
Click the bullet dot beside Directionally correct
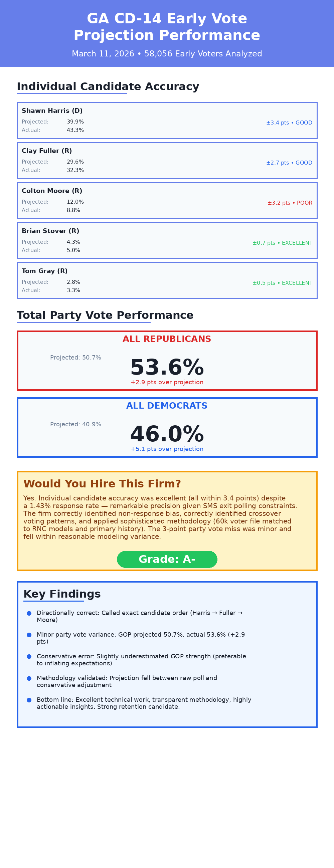pyautogui.click(x=29, y=613)
